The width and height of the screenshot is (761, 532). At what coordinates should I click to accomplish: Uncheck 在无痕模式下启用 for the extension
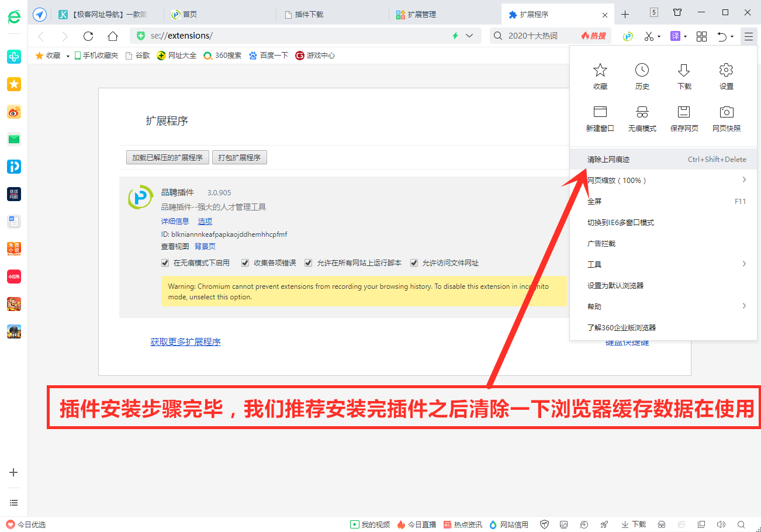pos(165,262)
